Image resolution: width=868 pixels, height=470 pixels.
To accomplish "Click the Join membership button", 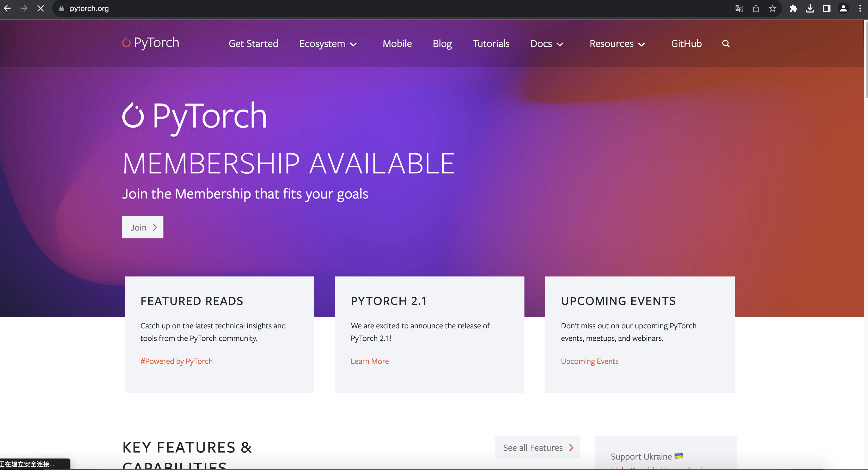I will [143, 227].
